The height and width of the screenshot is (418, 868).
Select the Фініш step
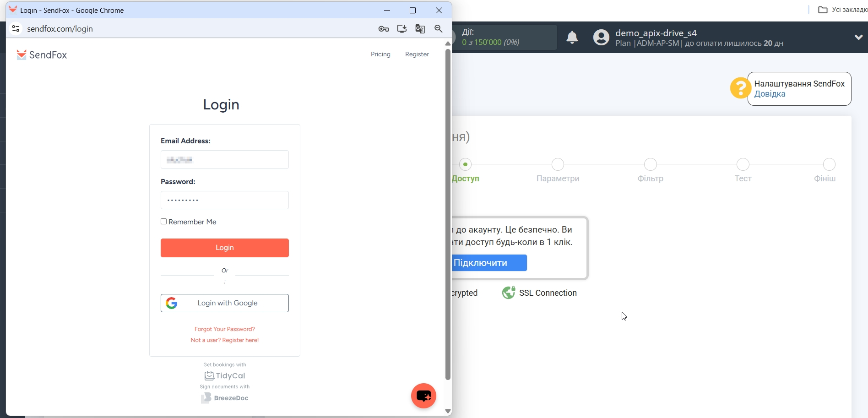click(x=825, y=171)
